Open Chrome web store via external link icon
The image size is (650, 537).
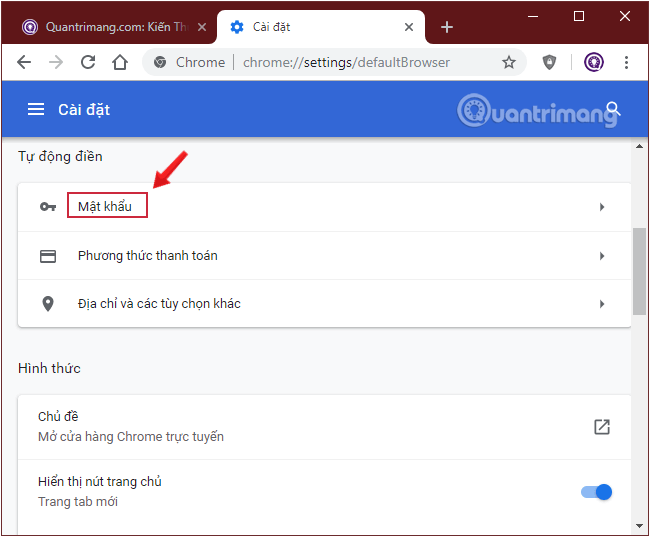pyautogui.click(x=601, y=427)
